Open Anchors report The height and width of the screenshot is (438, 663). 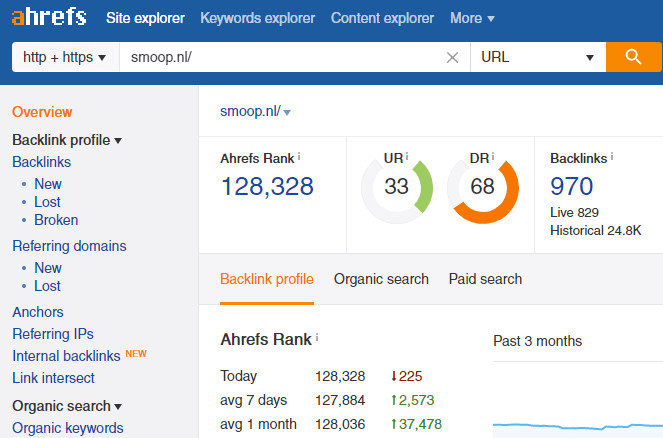pos(38,312)
